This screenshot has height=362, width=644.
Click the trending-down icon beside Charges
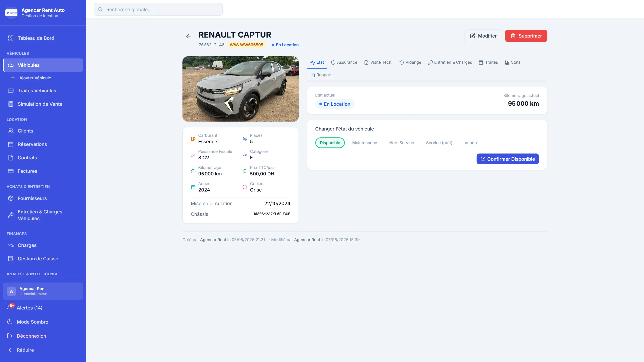click(x=11, y=245)
